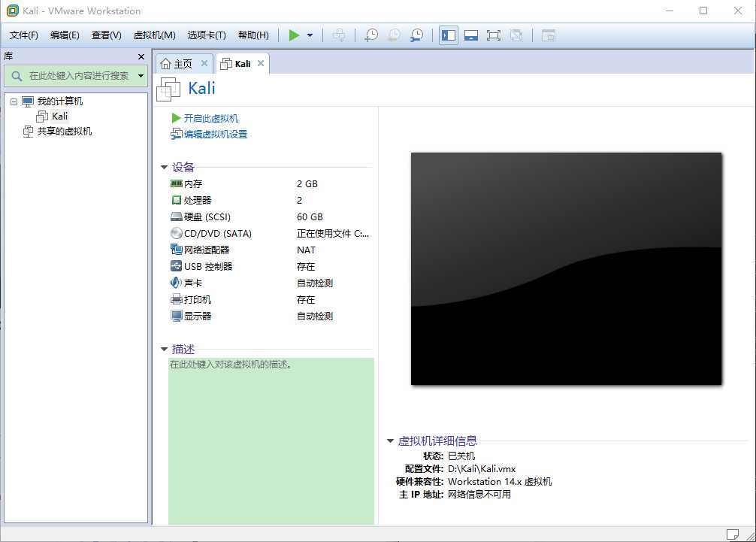The height and width of the screenshot is (542, 756).
Task: Click the 编辑虚拟机设置 link
Action: pos(215,134)
